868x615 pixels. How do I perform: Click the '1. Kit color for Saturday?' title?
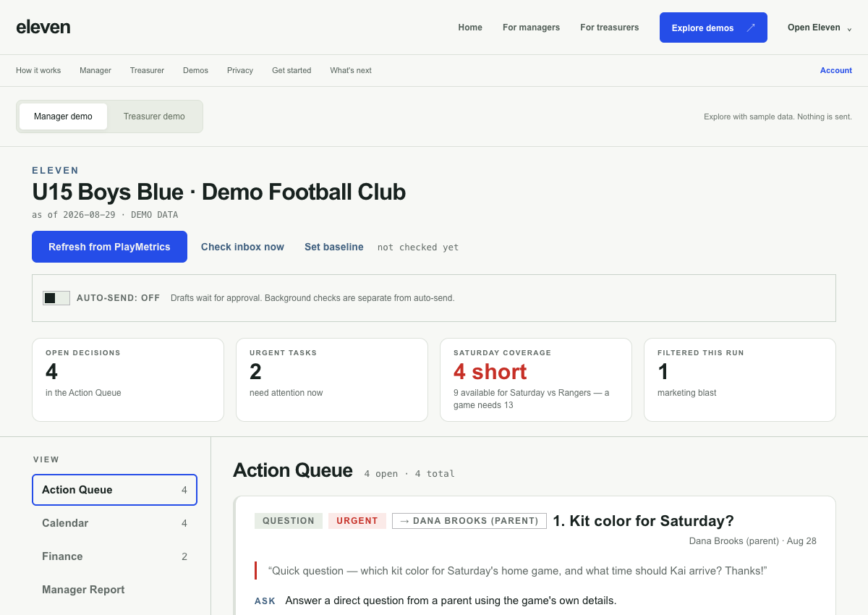644,521
